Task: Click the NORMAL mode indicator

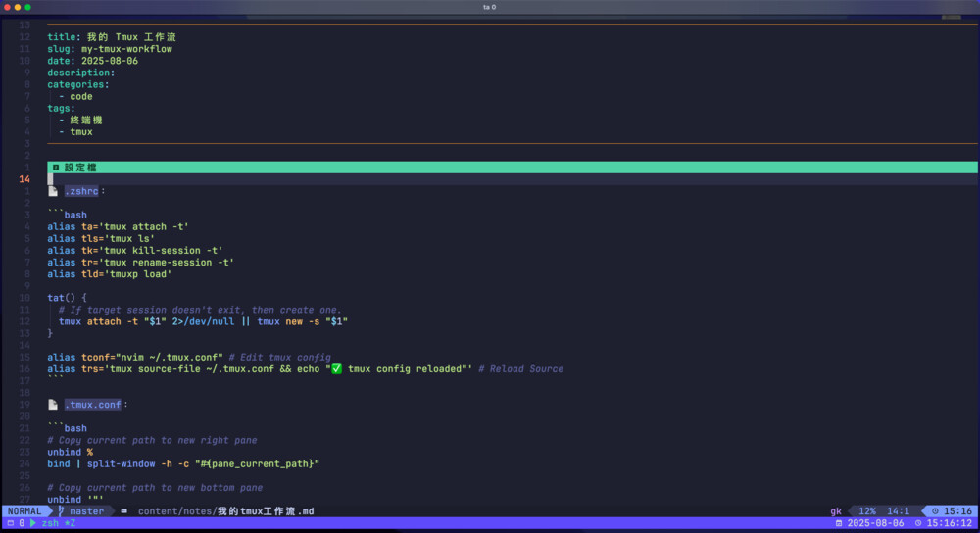Action: tap(24, 511)
